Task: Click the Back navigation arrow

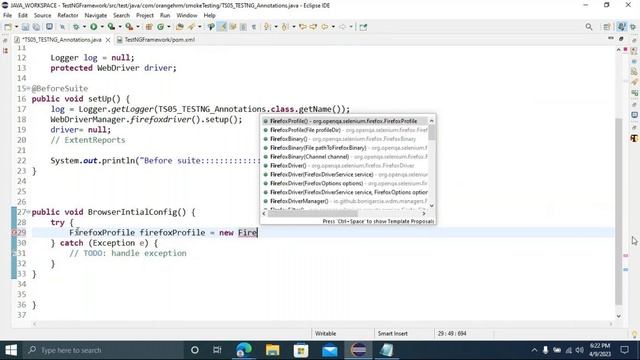Action: pos(324,27)
